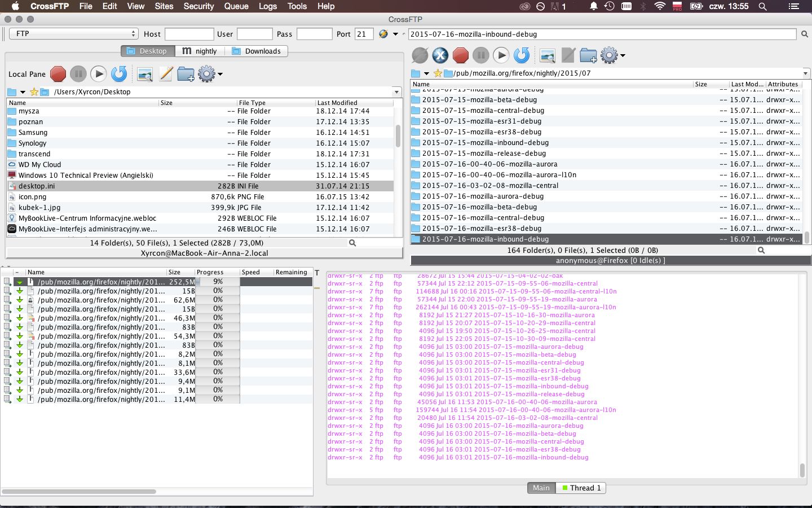Open the remote gear options arrow
812x508 pixels.
[623, 55]
